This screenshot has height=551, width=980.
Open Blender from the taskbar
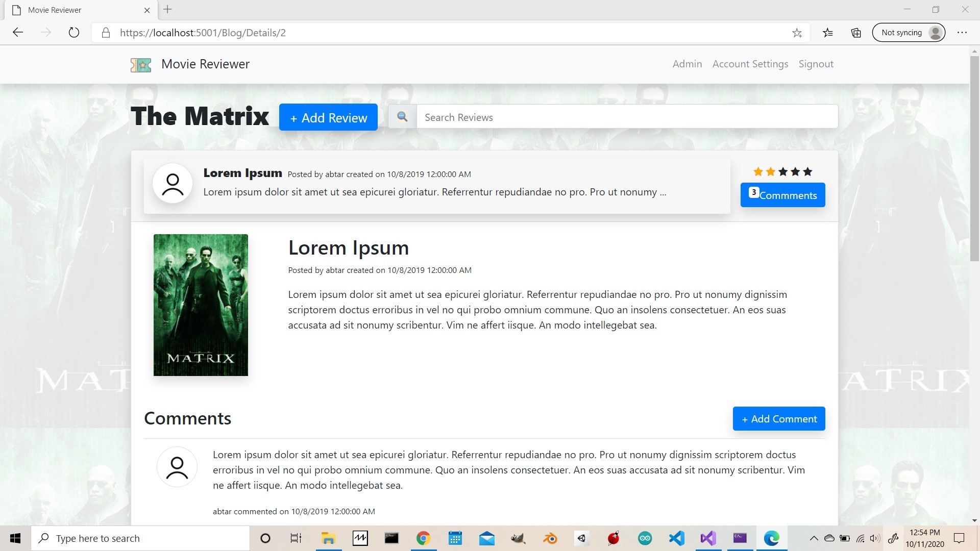[x=550, y=538]
